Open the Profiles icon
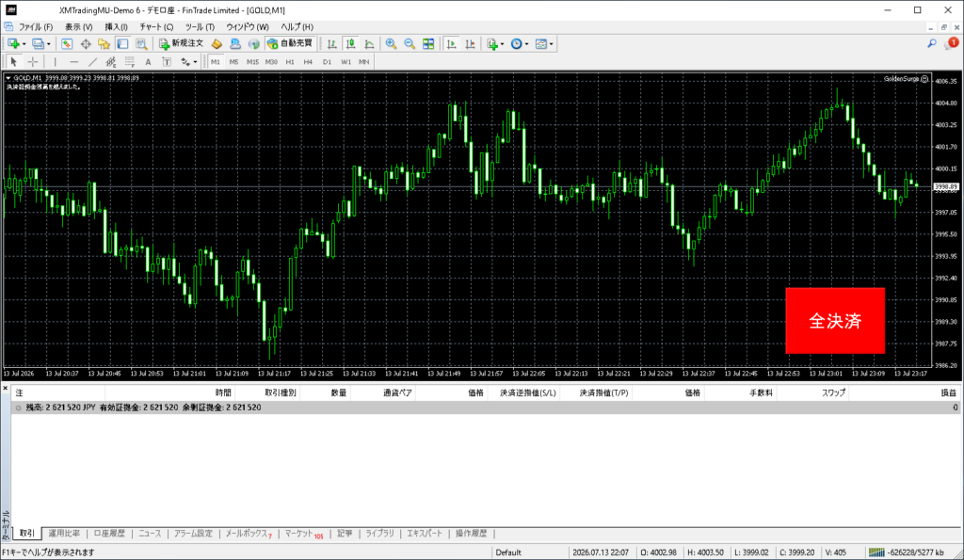The height and width of the screenshot is (560, 964). pyautogui.click(x=38, y=43)
